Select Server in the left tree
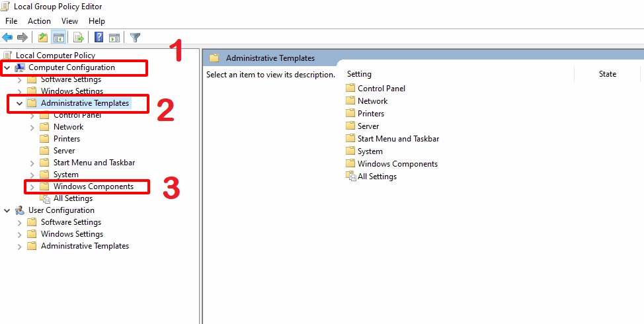 [x=64, y=151]
